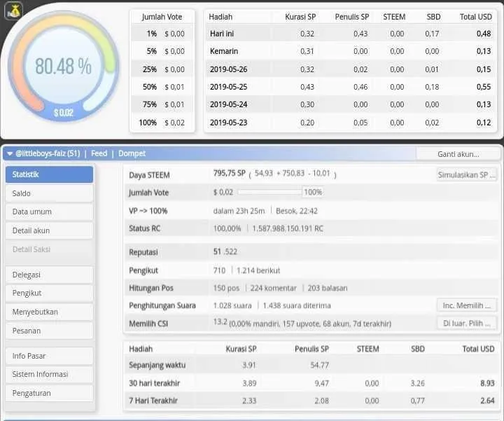Click the Memilih CSI value 13.2
The image size is (504, 421).
tap(220, 322)
